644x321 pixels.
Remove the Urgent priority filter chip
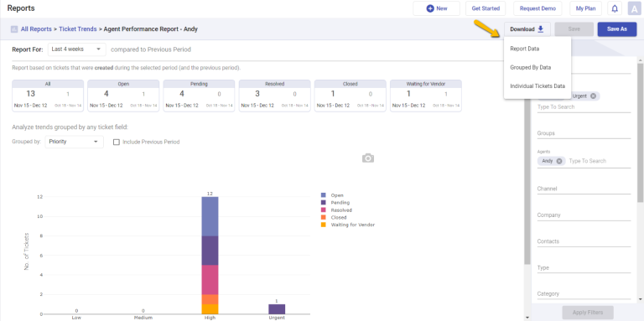(x=593, y=96)
